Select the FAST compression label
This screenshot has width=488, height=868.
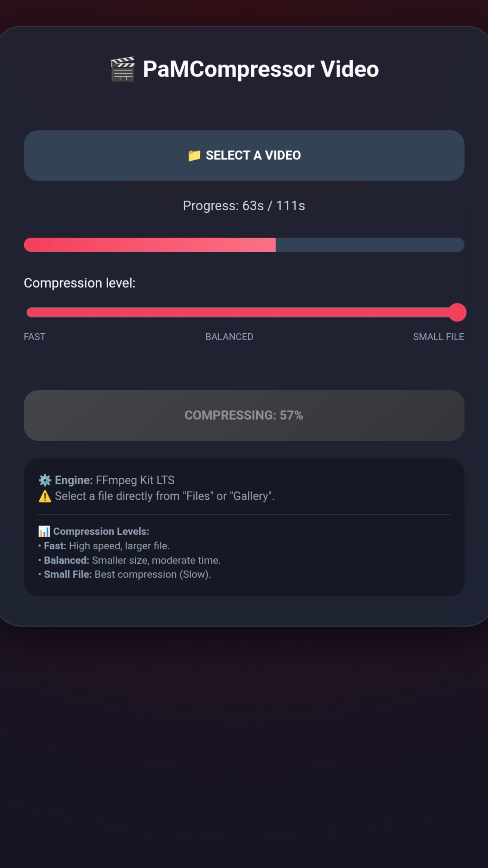tap(35, 337)
